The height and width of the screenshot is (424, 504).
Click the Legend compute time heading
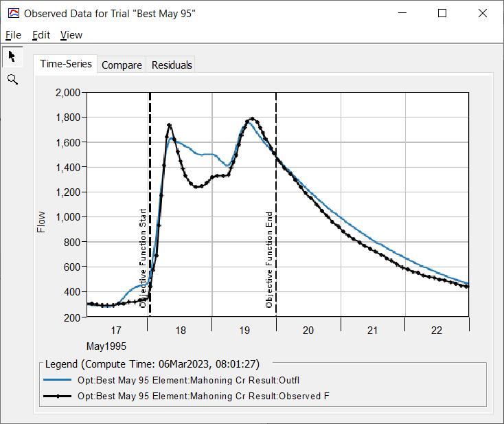152,364
